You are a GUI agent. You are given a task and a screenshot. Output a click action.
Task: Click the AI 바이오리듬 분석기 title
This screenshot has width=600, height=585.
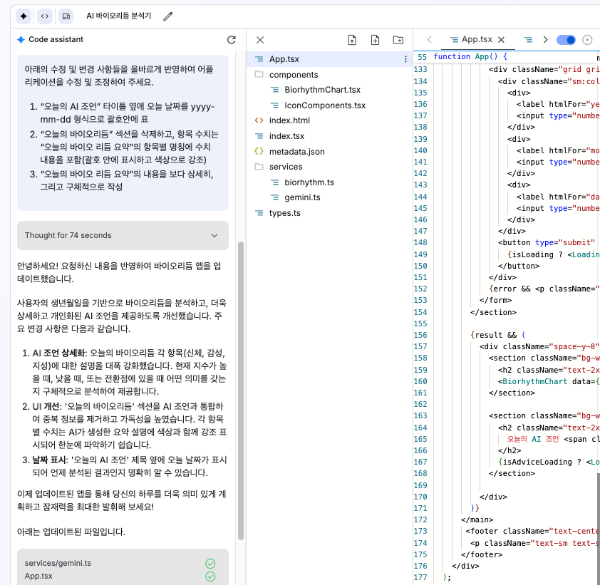pos(119,16)
